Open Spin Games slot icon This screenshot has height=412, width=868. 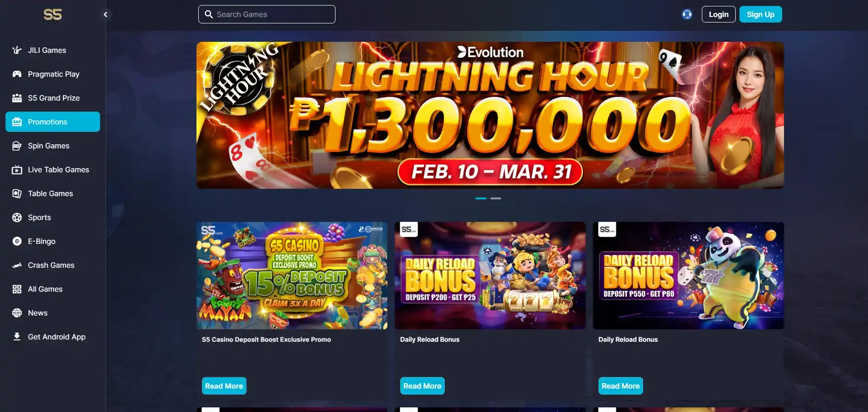pos(17,146)
